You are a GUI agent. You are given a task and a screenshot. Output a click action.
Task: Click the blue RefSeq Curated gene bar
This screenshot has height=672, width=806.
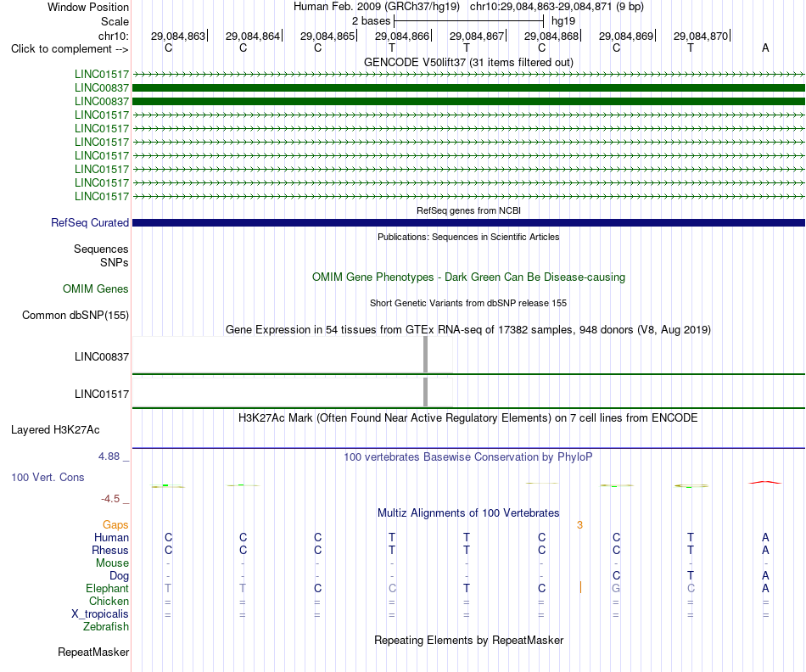[x=468, y=222]
